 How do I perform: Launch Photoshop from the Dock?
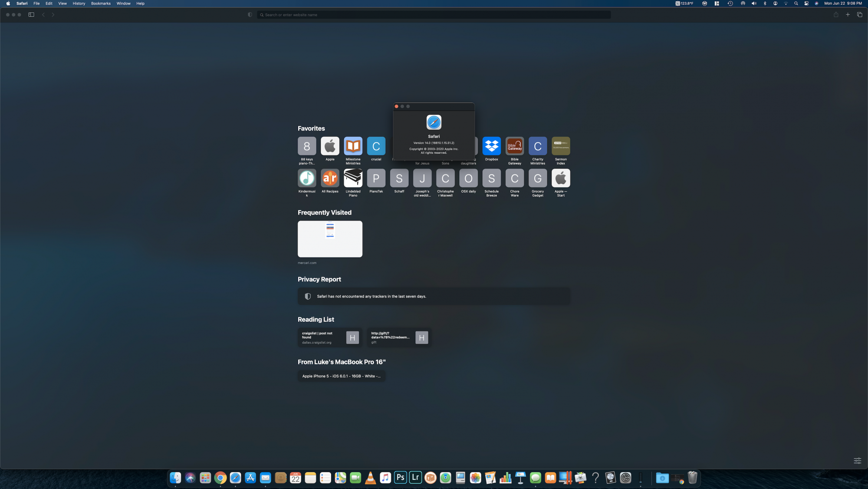(401, 478)
